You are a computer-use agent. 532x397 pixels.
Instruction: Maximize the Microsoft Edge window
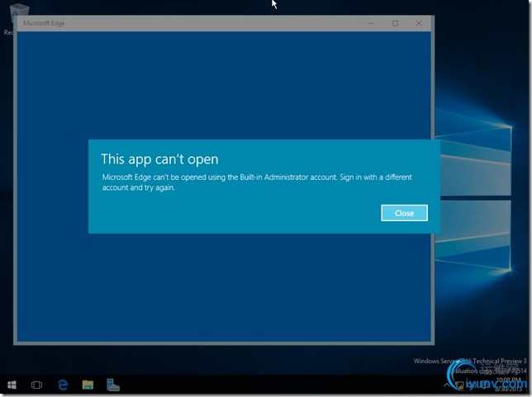[395, 23]
